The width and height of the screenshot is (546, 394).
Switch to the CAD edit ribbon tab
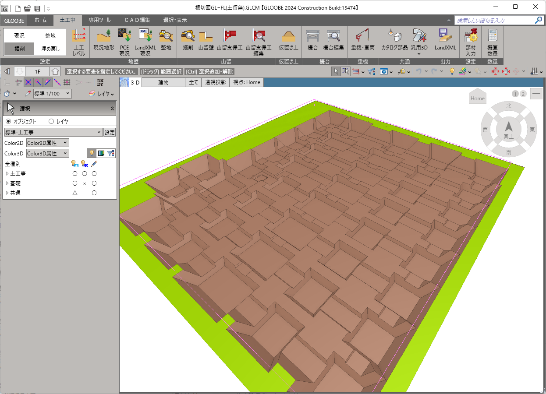tap(137, 20)
